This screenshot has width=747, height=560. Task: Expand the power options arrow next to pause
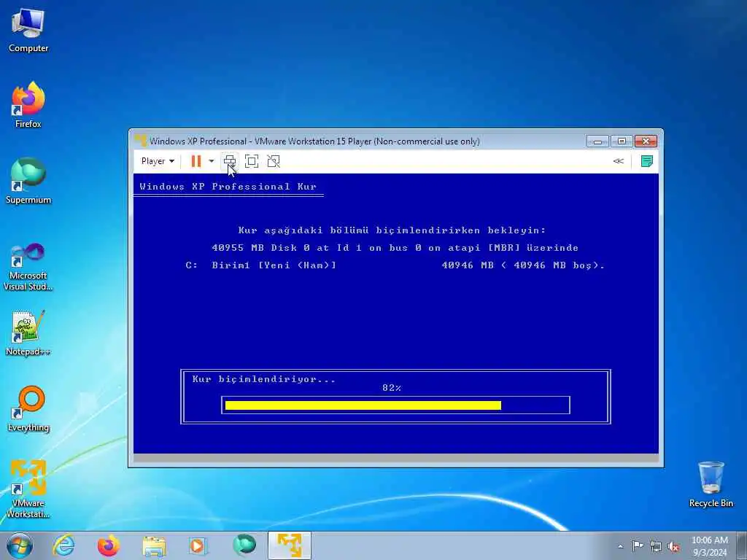211,161
